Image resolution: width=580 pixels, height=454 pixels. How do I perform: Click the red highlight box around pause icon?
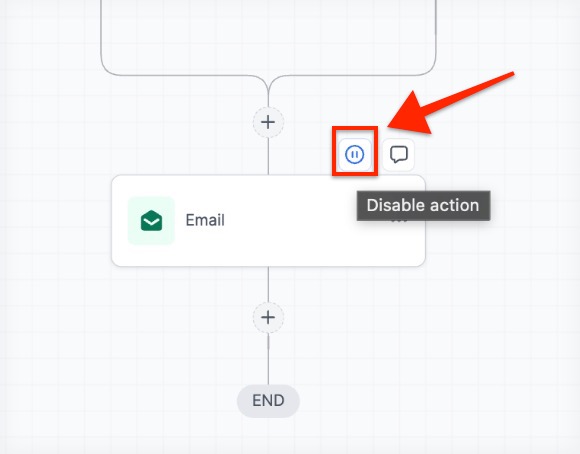coord(355,151)
